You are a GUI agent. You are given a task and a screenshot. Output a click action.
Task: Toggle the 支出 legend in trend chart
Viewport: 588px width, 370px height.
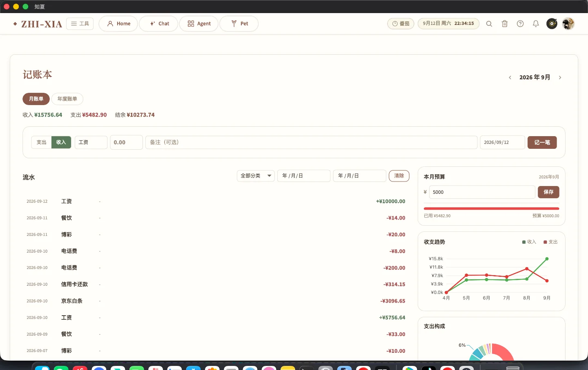pos(550,242)
